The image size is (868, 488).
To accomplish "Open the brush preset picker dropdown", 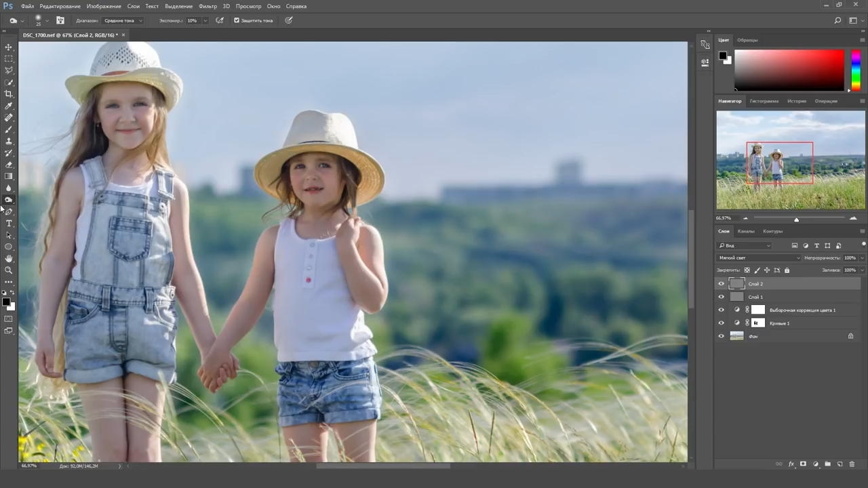I will 46,20.
